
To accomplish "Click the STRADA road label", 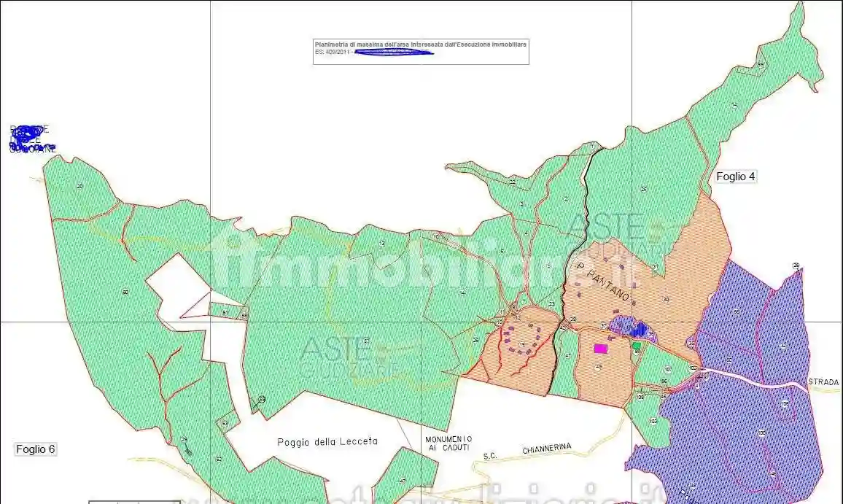I will (x=823, y=381).
